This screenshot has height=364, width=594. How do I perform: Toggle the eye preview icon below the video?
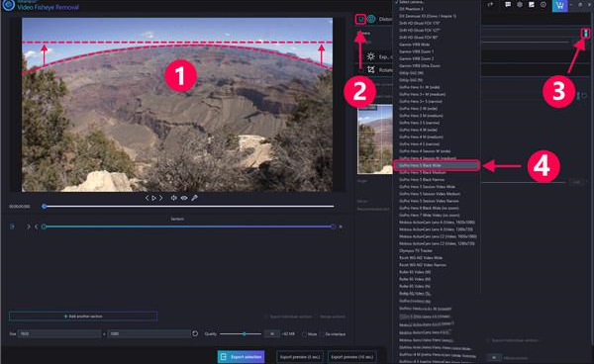184,198
